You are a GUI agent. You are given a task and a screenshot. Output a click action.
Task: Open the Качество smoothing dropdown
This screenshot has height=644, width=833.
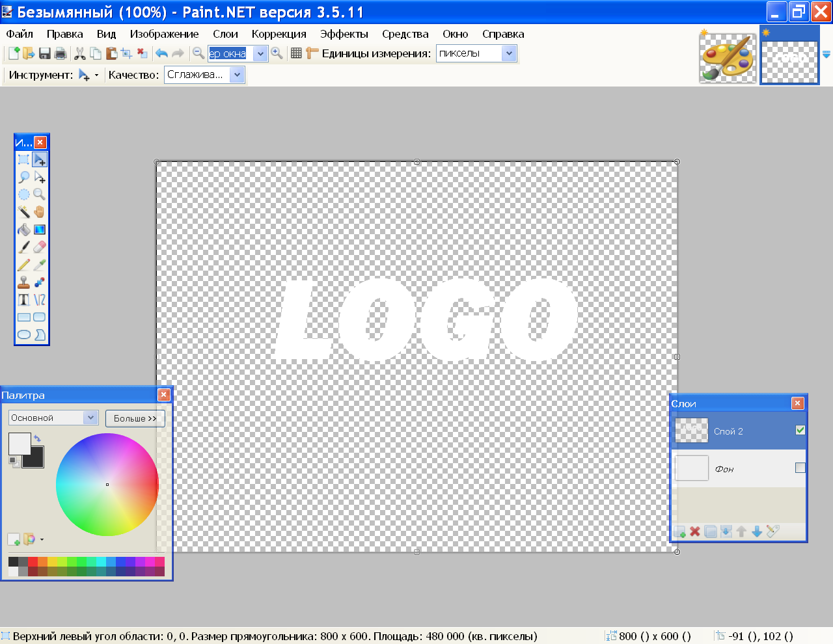point(238,75)
